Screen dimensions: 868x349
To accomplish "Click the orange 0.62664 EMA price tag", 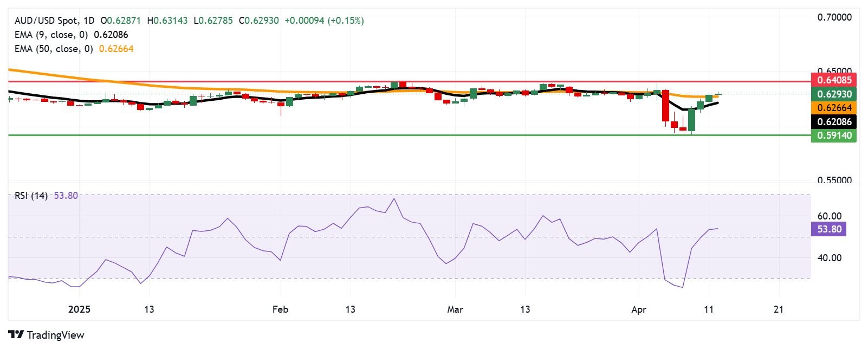I will point(833,108).
